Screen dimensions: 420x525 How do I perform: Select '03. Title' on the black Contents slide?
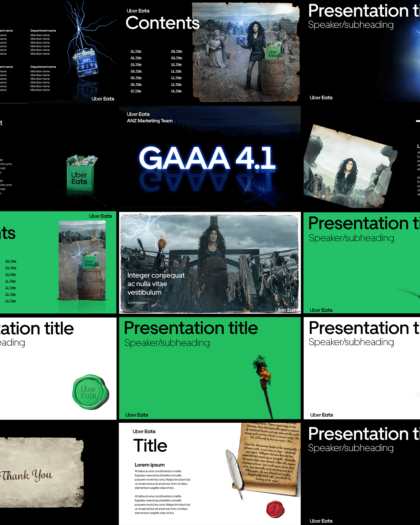tap(136, 64)
